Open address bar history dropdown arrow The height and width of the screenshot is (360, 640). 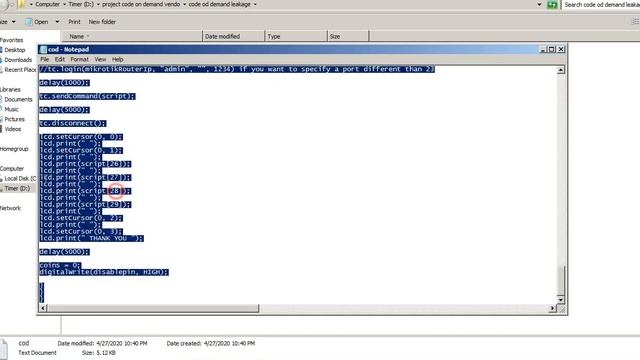coord(539,4)
